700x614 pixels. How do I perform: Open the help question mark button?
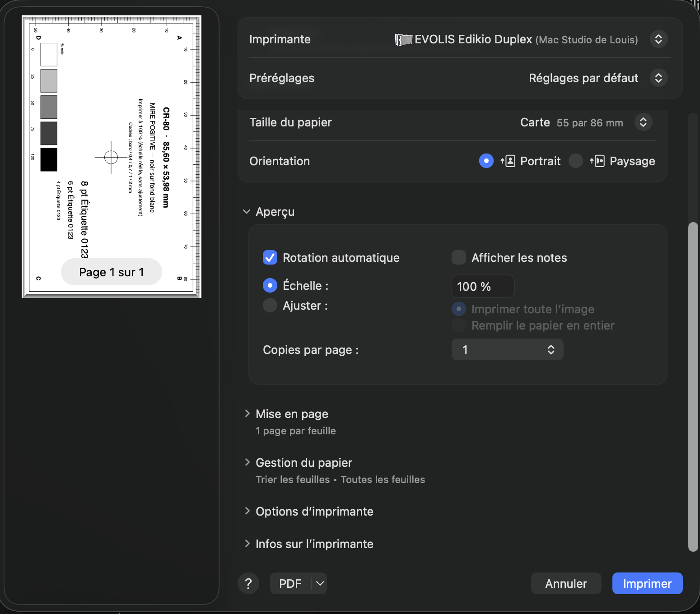point(248,584)
